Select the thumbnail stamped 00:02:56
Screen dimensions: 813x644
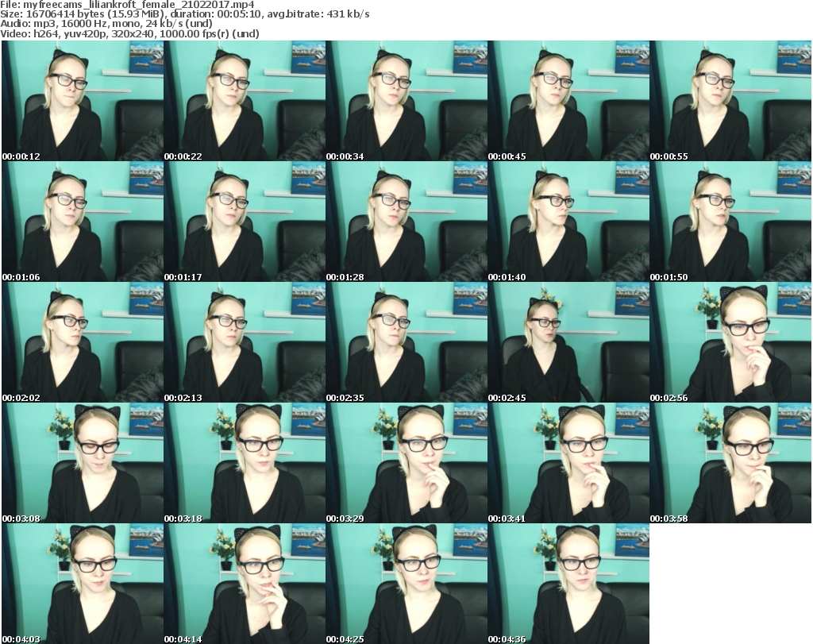pyautogui.click(x=730, y=342)
